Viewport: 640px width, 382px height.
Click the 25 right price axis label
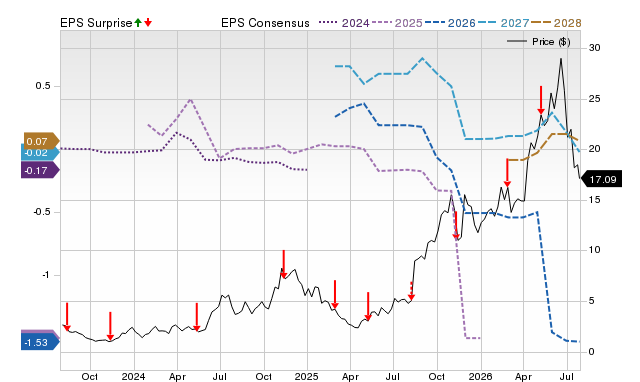click(595, 99)
